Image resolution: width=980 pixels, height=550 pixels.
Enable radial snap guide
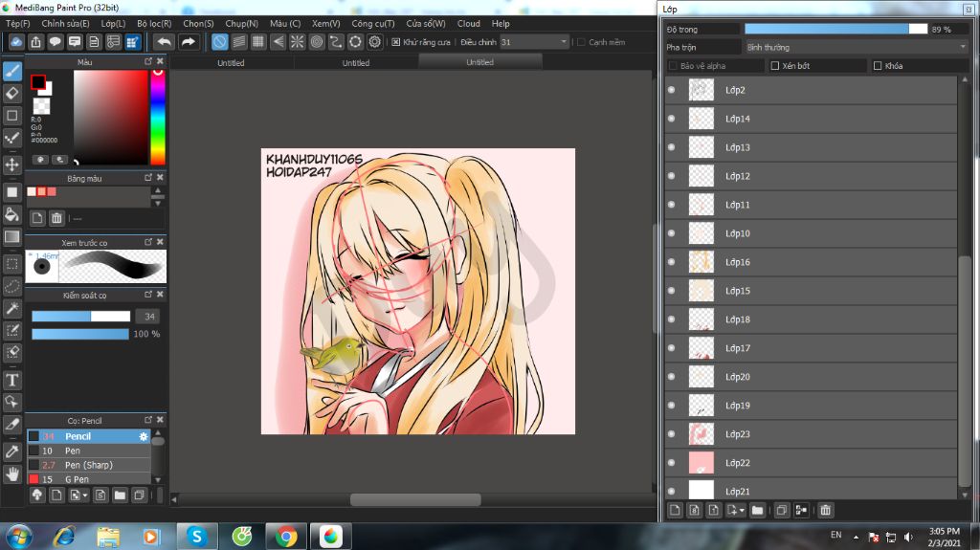(x=297, y=42)
